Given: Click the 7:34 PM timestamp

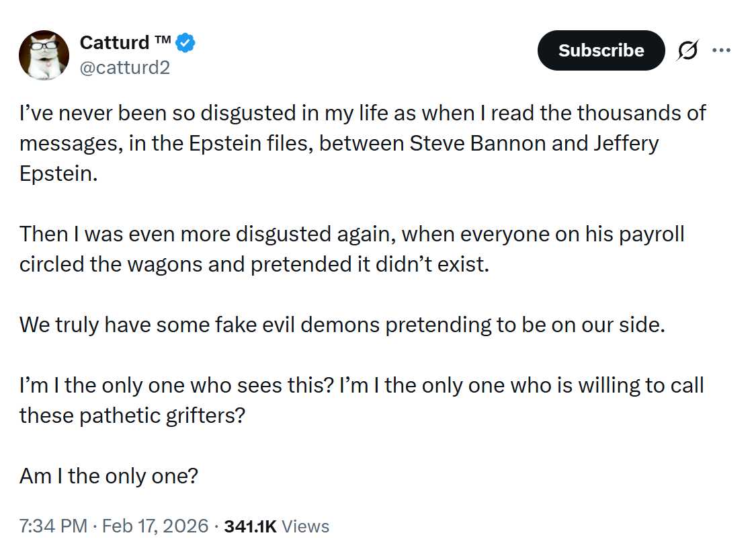Looking at the screenshot, I should (53, 526).
